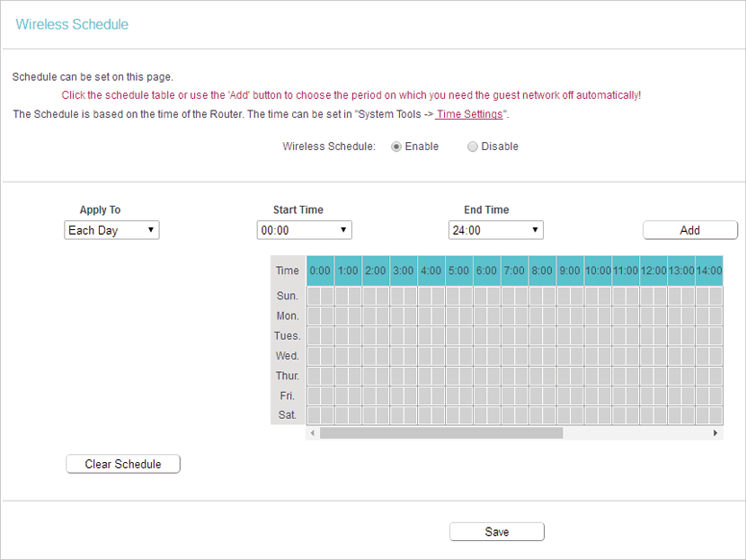Viewport: 746px width, 560px height.
Task: Select the Disable radio button
Action: pos(472,147)
